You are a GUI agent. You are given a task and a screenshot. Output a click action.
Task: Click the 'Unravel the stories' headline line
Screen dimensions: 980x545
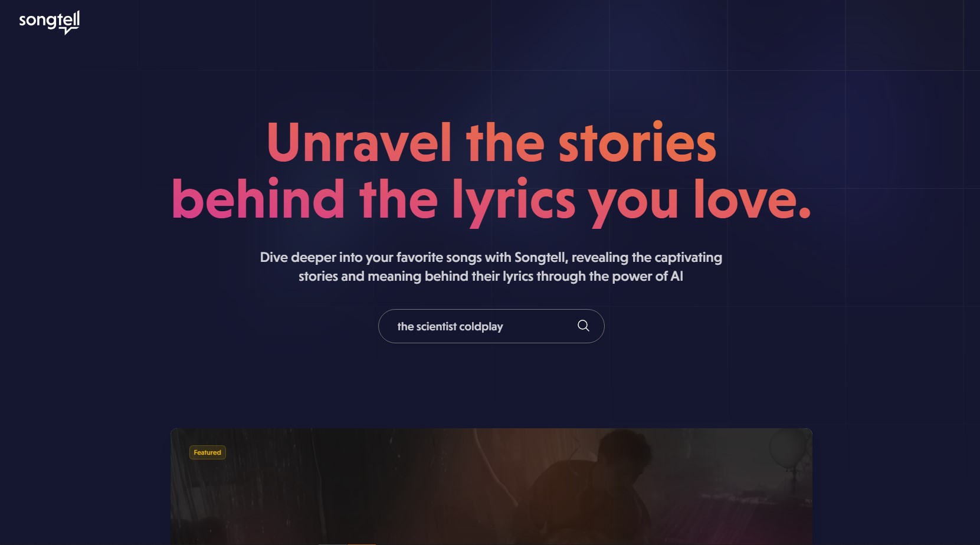click(x=491, y=143)
